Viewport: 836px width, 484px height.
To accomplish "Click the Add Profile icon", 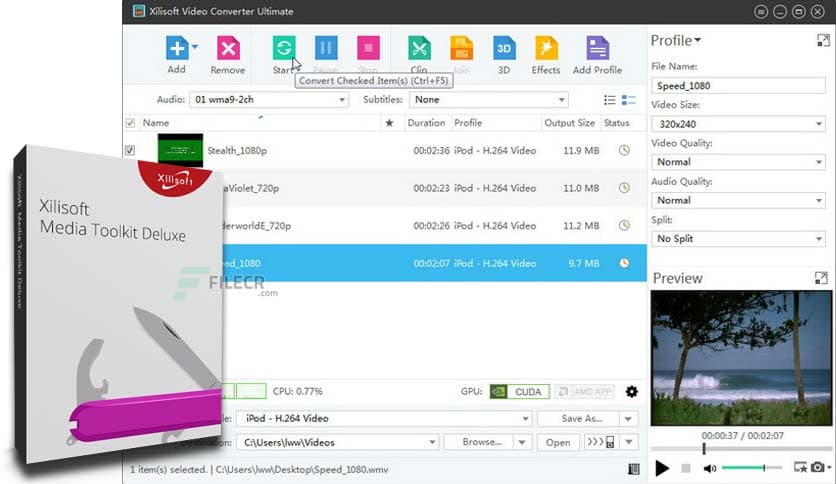I will click(x=598, y=48).
